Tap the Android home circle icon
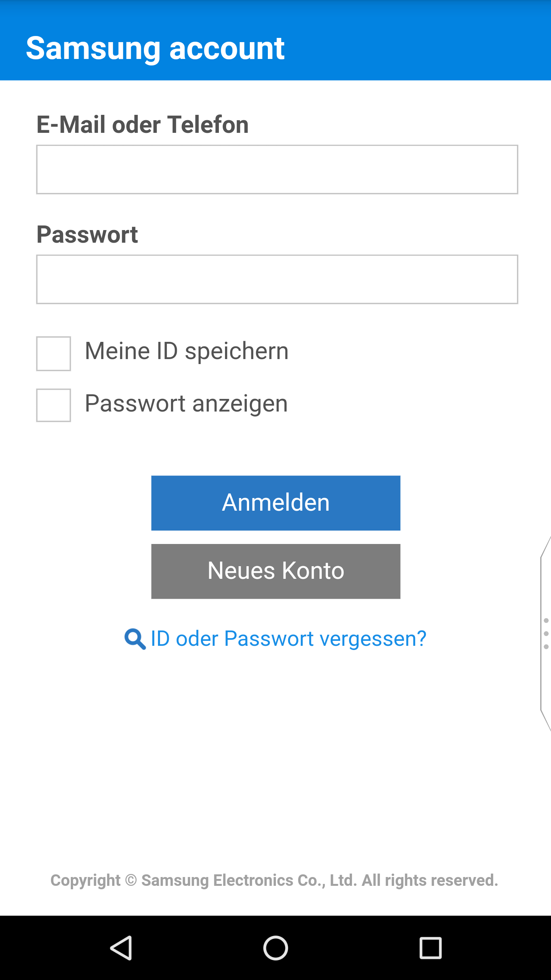Image resolution: width=551 pixels, height=980 pixels. pos(275,948)
